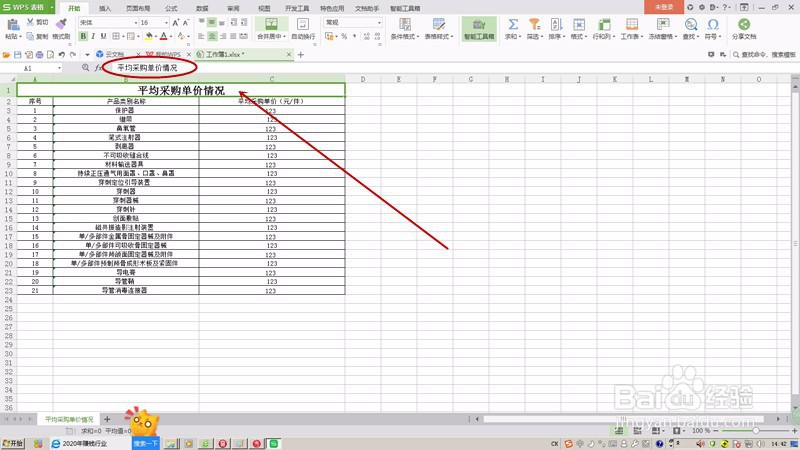The width and height of the screenshot is (800, 450).
Task: Switch to the 公式 (Formulas) ribbon tab
Action: coord(171,9)
